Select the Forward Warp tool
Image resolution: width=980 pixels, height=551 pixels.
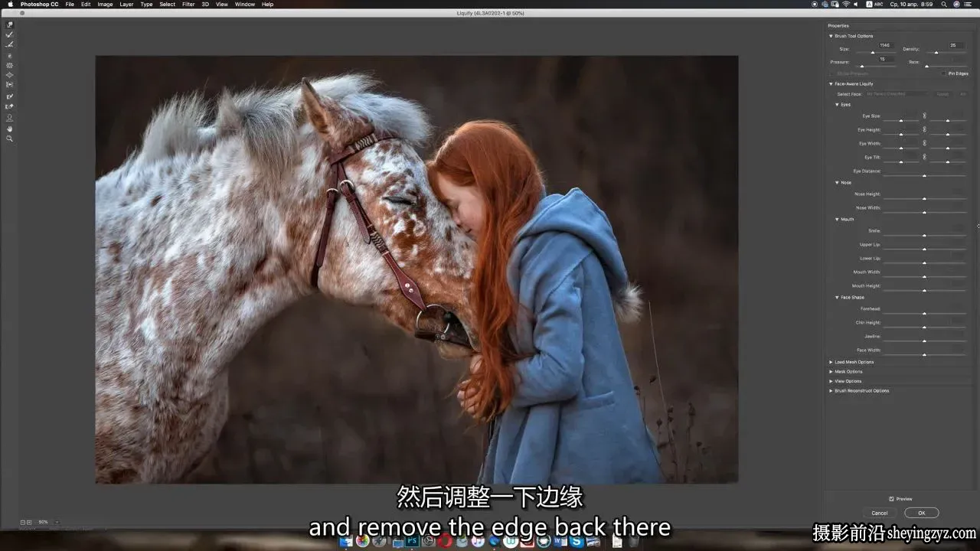pos(9,24)
